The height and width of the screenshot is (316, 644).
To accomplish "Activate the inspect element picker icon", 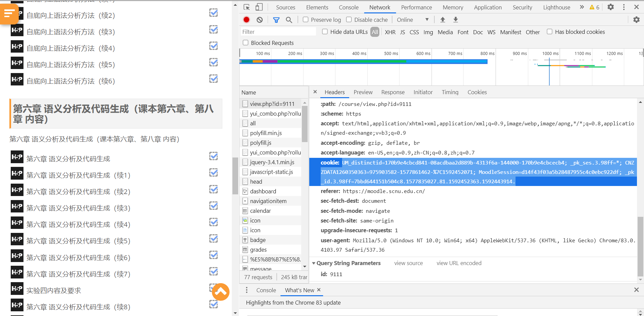I will 247,7.
